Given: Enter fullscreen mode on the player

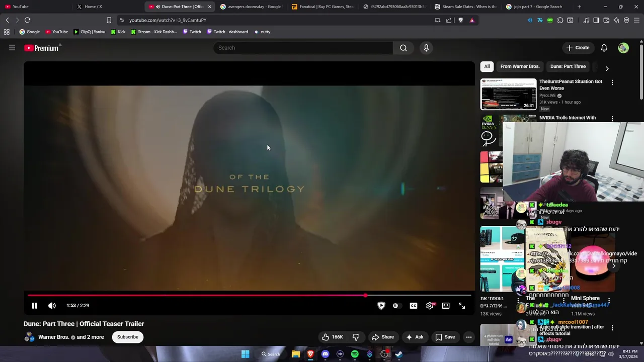Looking at the screenshot, I should pyautogui.click(x=462, y=306).
